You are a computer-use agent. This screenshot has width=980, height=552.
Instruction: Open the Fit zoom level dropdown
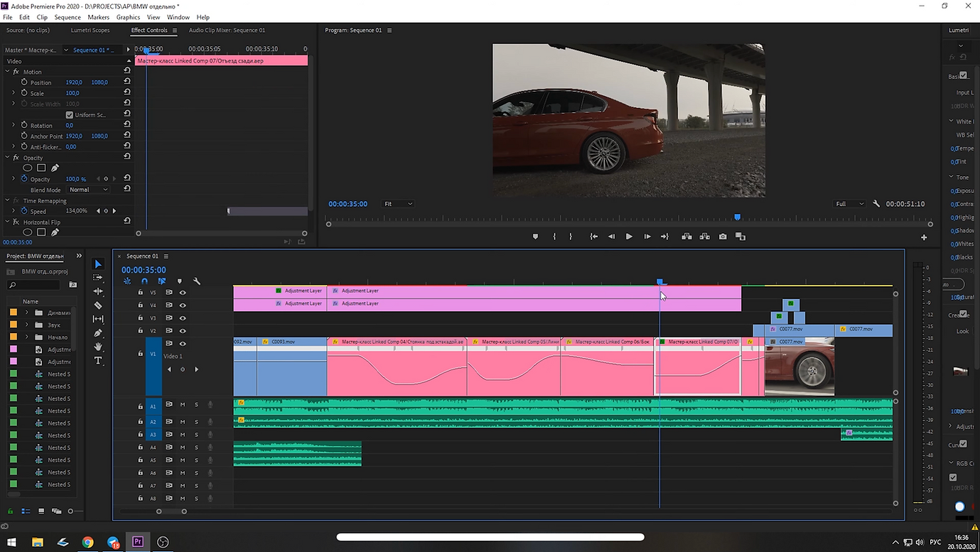(398, 204)
